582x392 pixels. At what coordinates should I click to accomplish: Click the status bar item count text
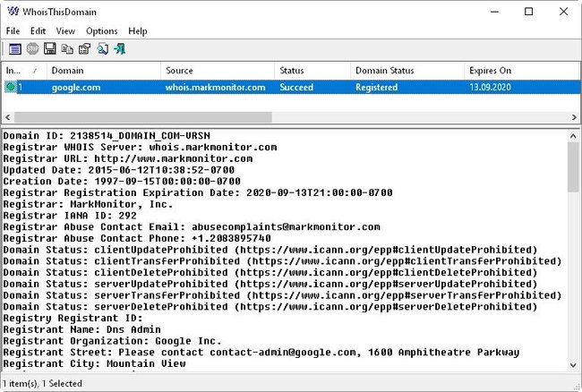42,383
